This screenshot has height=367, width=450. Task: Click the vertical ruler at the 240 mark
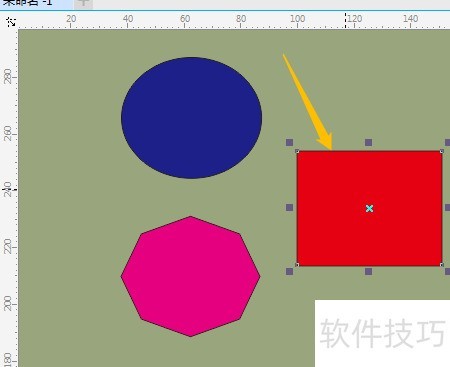click(8, 189)
